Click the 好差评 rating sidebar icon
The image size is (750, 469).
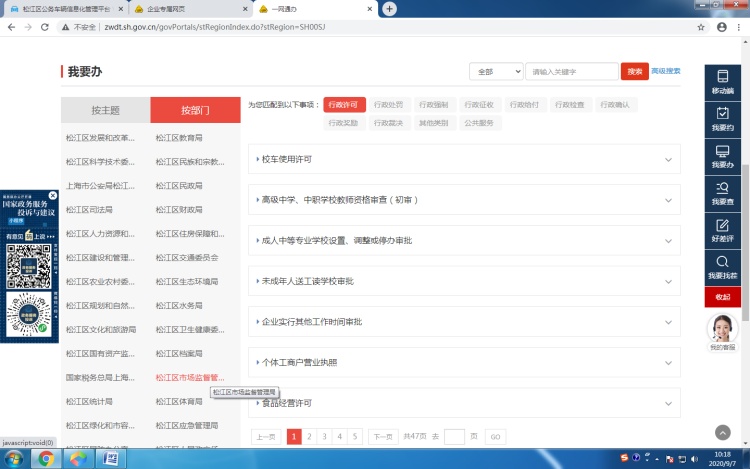pyautogui.click(x=722, y=230)
